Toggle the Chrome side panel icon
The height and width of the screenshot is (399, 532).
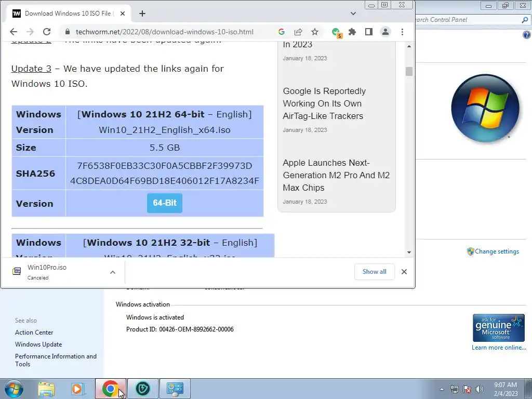pos(369,32)
